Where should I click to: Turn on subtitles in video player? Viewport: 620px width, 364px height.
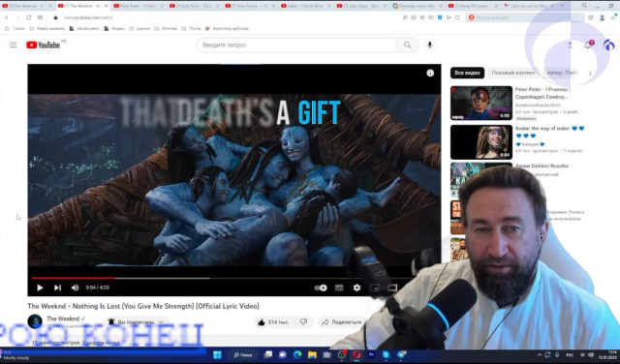point(339,288)
